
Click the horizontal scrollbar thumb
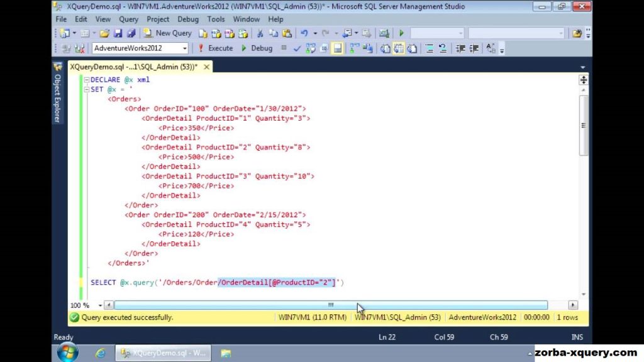331,305
